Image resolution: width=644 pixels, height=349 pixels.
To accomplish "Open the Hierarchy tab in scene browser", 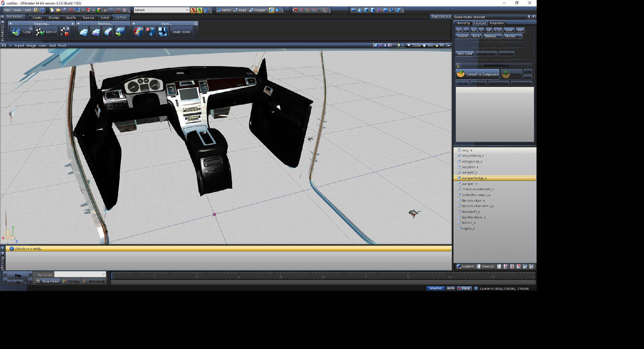I will 463,23.
